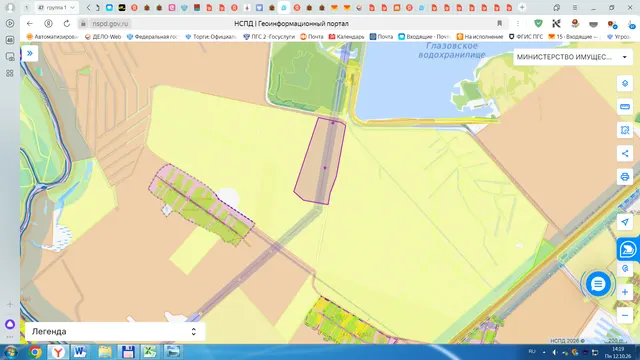Open the green shield Protect extension
This screenshot has width=640, height=360.
tap(538, 24)
